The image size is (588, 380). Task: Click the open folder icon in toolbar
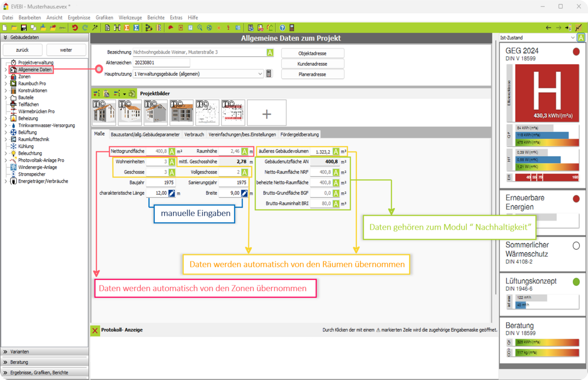(14, 28)
